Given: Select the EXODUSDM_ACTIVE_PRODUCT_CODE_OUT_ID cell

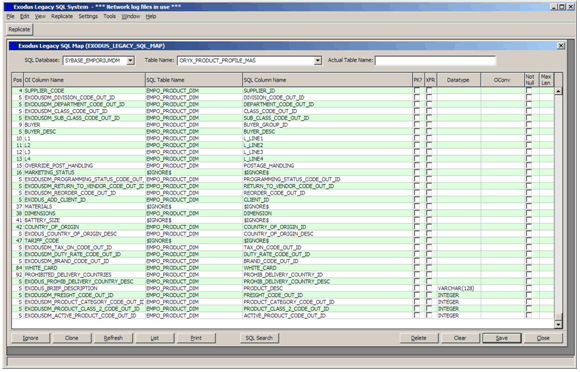Looking at the screenshot, I should coord(84,315).
